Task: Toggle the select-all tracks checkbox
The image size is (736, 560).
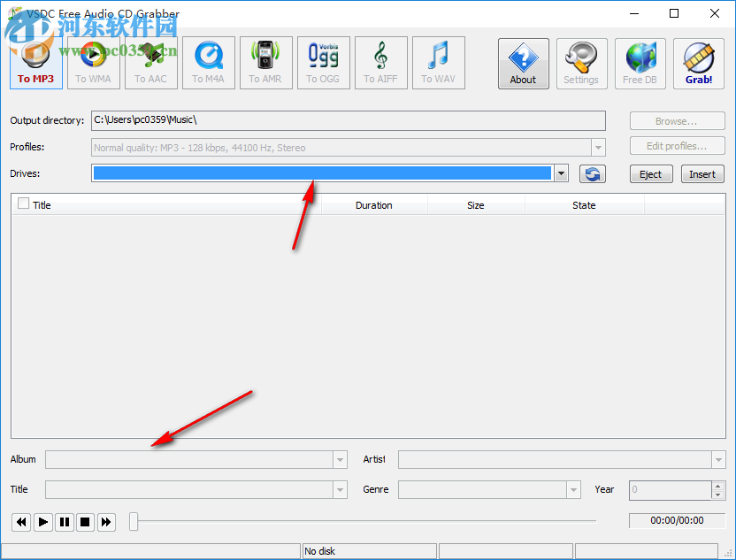Action: (x=22, y=204)
